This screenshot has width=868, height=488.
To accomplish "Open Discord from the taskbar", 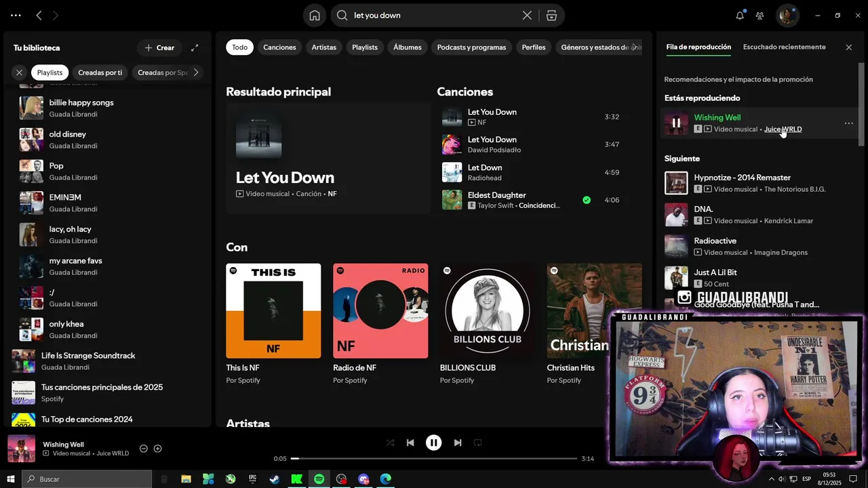I will (x=363, y=479).
